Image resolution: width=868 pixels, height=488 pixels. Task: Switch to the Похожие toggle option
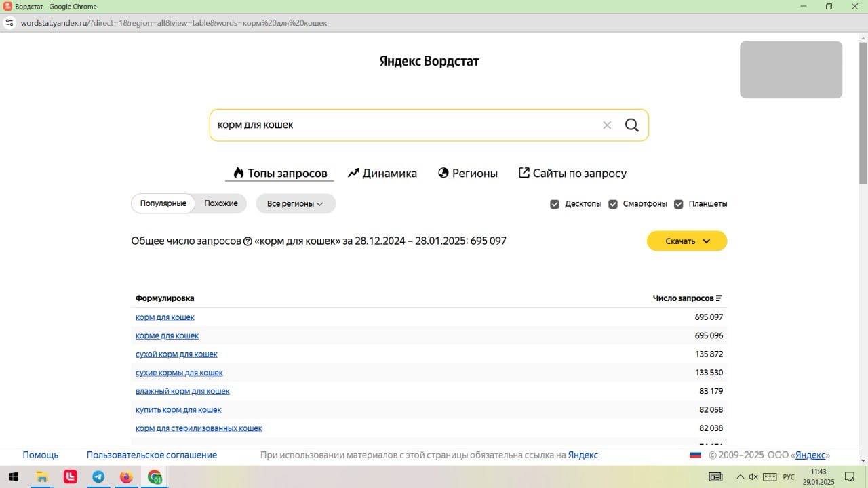pos(221,203)
